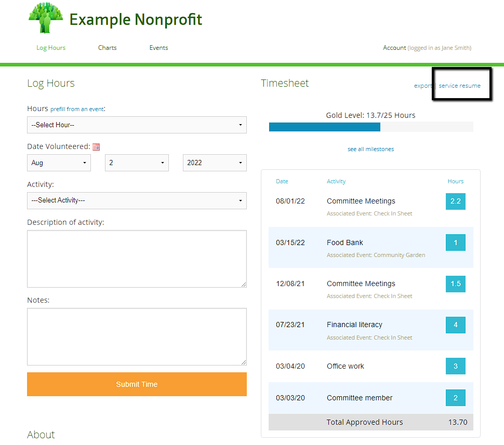Open the see all milestones link

pos(370,150)
